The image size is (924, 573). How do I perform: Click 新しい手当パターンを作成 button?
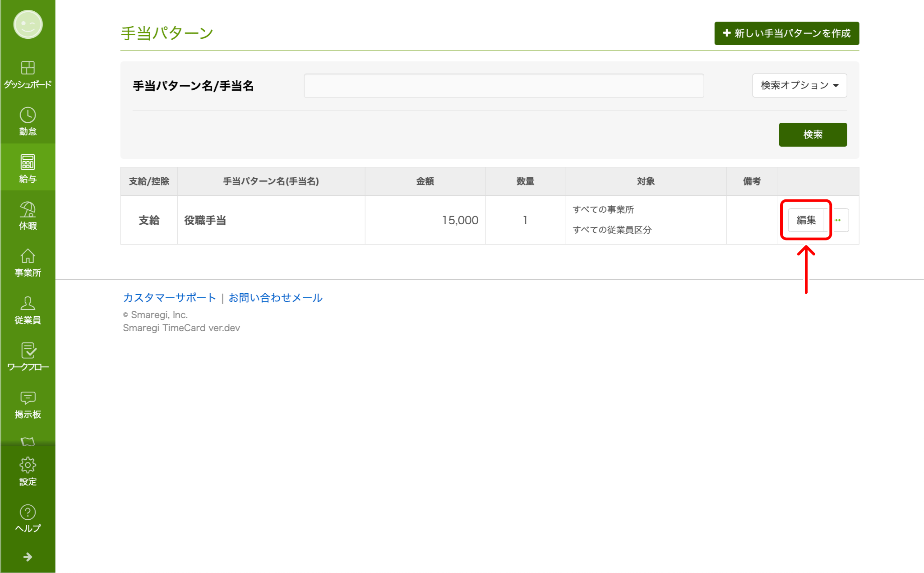click(x=787, y=33)
